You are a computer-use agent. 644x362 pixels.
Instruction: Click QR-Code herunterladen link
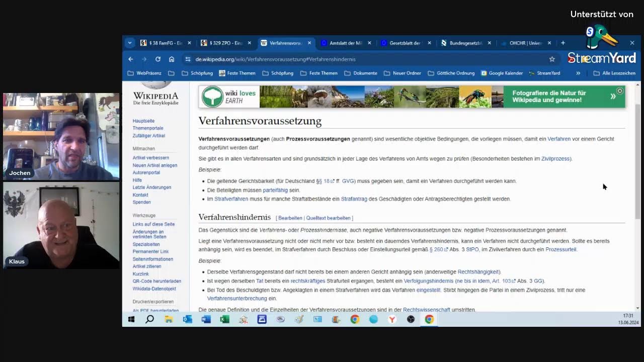tap(156, 281)
